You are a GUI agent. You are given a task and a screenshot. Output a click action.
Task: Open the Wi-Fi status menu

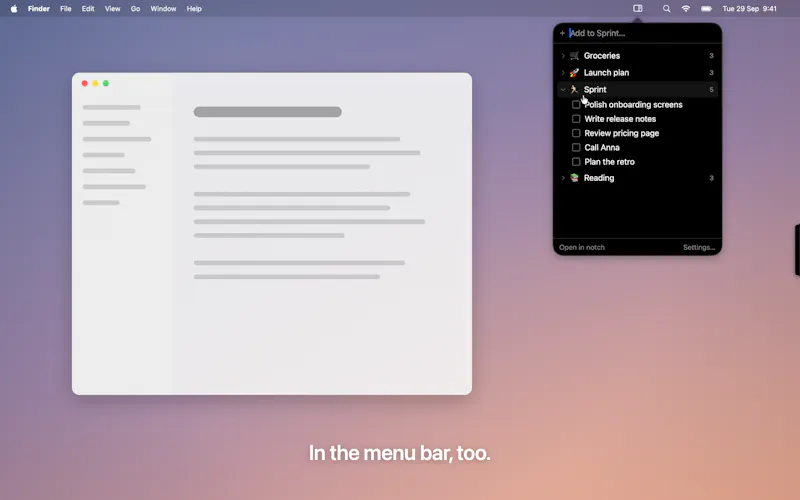[686, 9]
